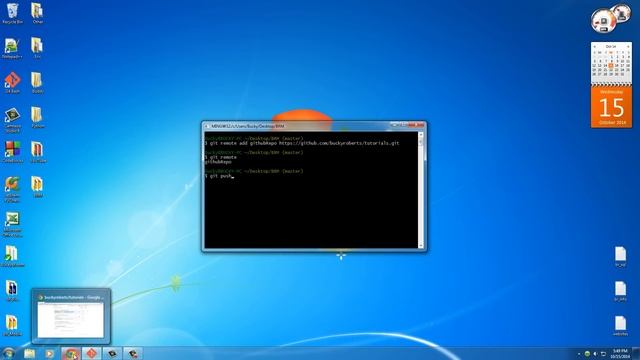Open the Notepad++ desktop shortcut
The height and width of the screenshot is (360, 640).
click(x=12, y=48)
